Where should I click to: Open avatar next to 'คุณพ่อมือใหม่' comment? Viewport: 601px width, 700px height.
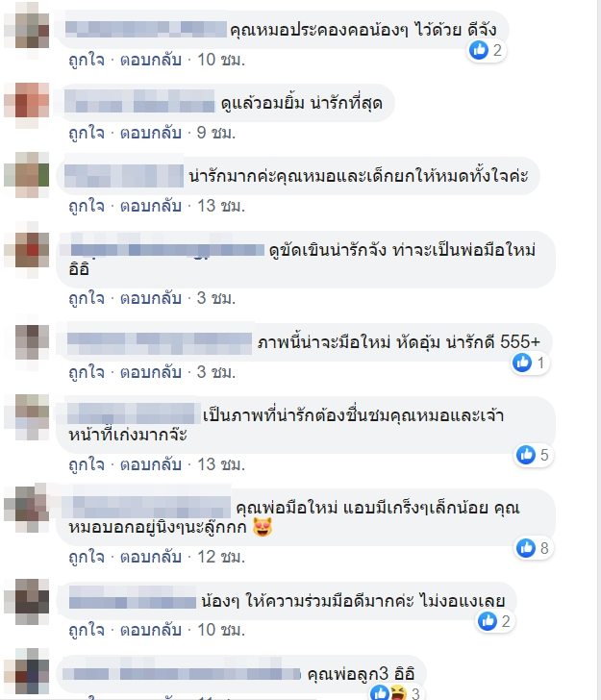[x=26, y=508]
